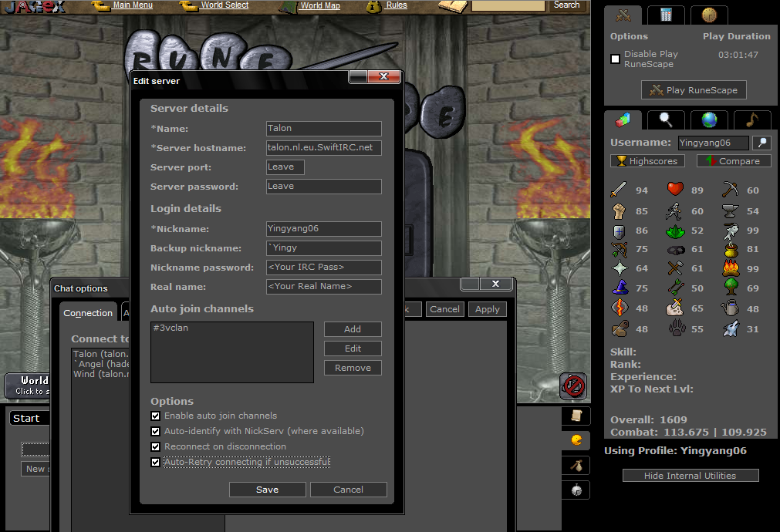Viewport: 780px width, 532px height.
Task: Open the stopwatch side tab
Action: click(x=576, y=490)
